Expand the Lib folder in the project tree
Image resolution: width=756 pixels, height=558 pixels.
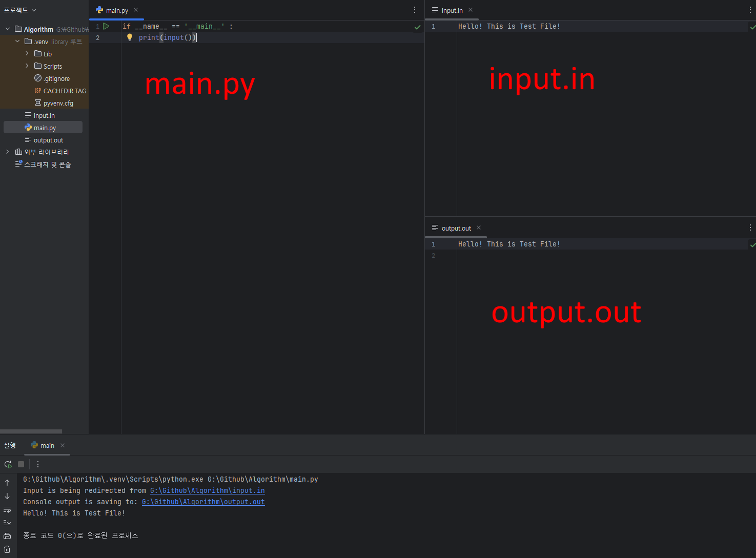pyautogui.click(x=27, y=54)
